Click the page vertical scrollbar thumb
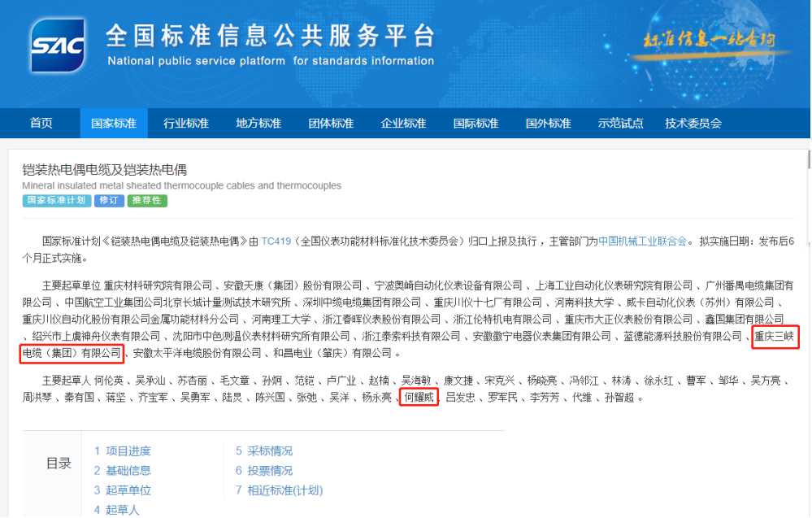This screenshot has width=812, height=518. pos(809,159)
